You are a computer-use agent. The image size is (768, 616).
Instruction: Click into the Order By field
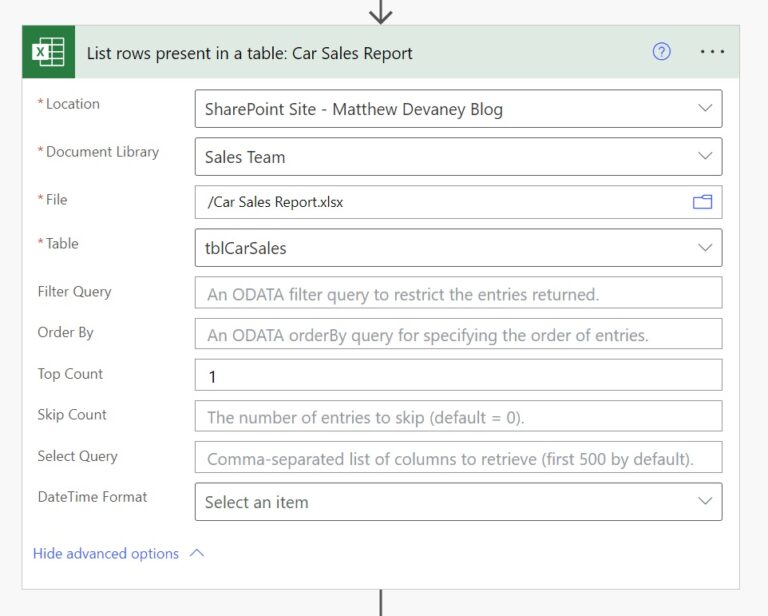pos(457,334)
